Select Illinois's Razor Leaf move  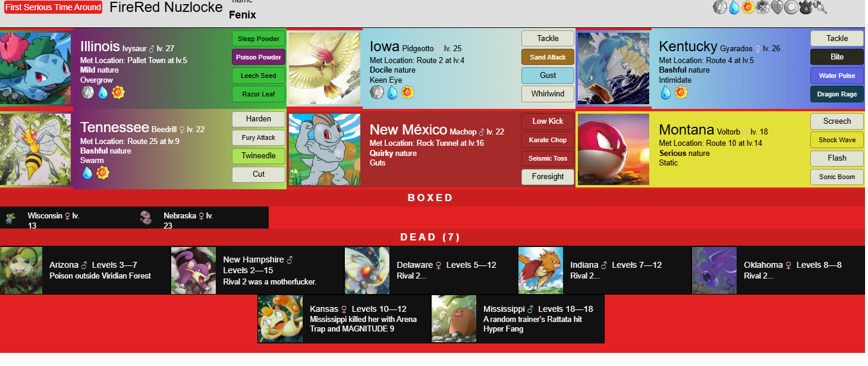coord(259,94)
